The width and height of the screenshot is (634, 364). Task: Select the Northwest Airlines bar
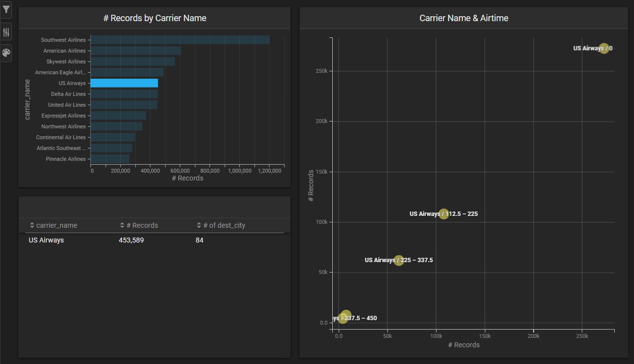pos(116,126)
